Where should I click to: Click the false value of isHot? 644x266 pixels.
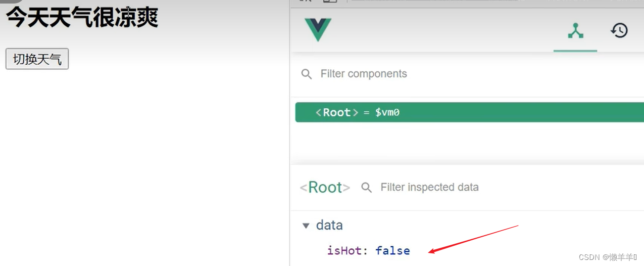click(392, 250)
